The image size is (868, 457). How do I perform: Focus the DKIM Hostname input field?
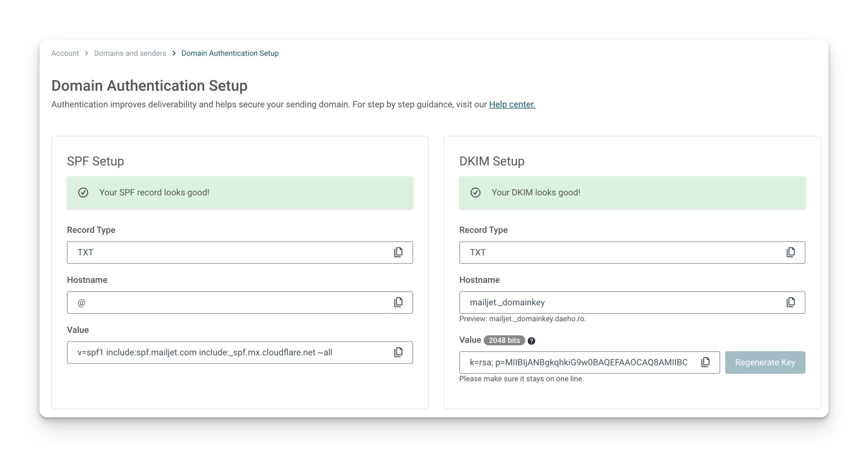tap(616, 302)
